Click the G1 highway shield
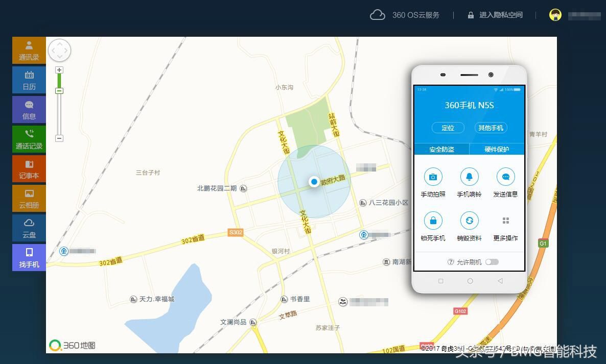This screenshot has width=606, height=364. (543, 244)
